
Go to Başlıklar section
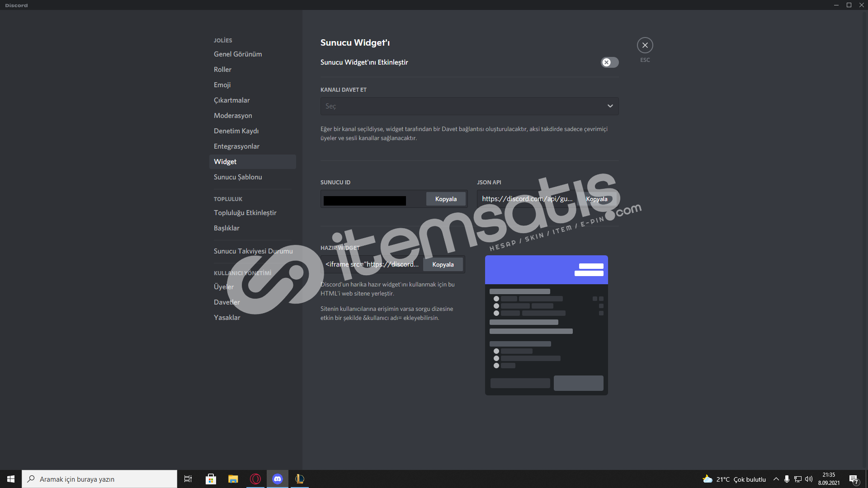click(x=252, y=228)
